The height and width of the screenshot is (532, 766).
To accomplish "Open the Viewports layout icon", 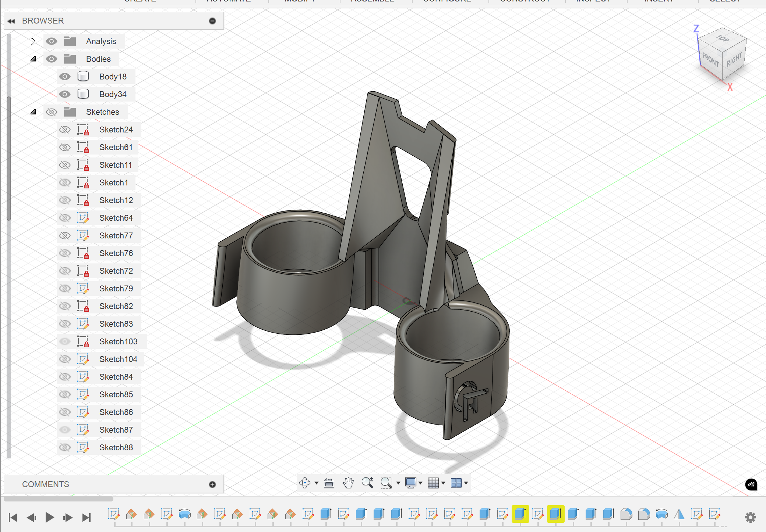I will (456, 483).
